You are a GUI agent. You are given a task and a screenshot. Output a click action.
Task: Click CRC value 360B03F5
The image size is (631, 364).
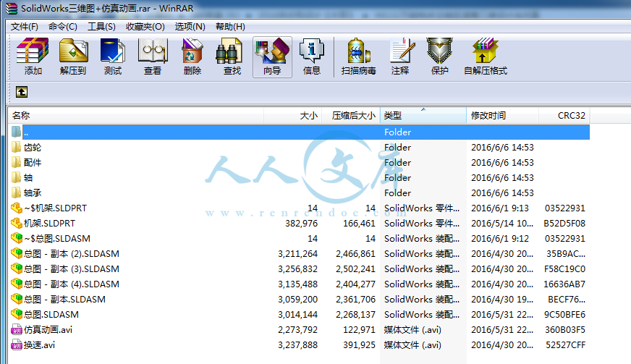click(565, 330)
